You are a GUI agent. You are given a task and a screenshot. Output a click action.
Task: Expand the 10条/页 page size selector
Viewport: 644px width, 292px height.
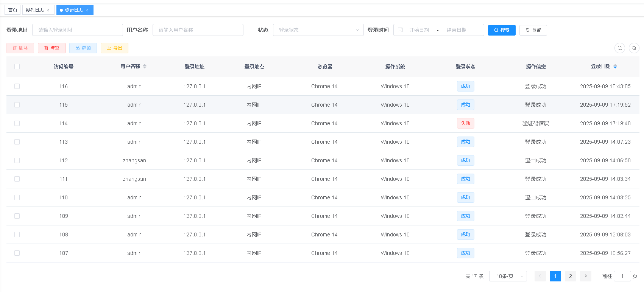click(508, 276)
